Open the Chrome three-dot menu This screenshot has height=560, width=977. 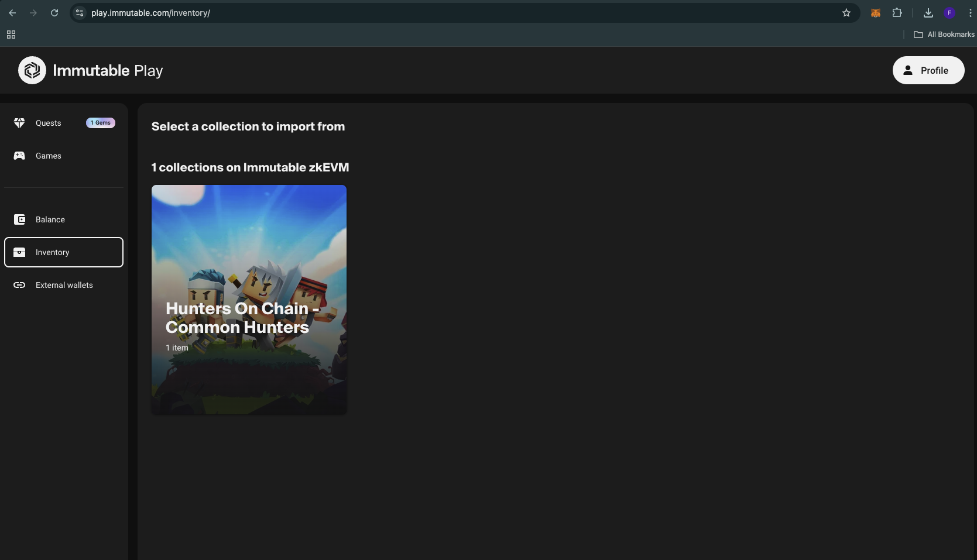coord(970,13)
